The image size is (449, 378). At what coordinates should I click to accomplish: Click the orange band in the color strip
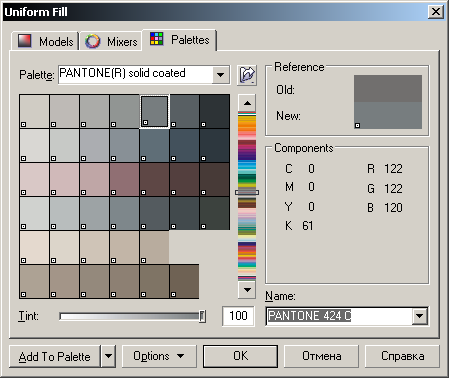(247, 127)
